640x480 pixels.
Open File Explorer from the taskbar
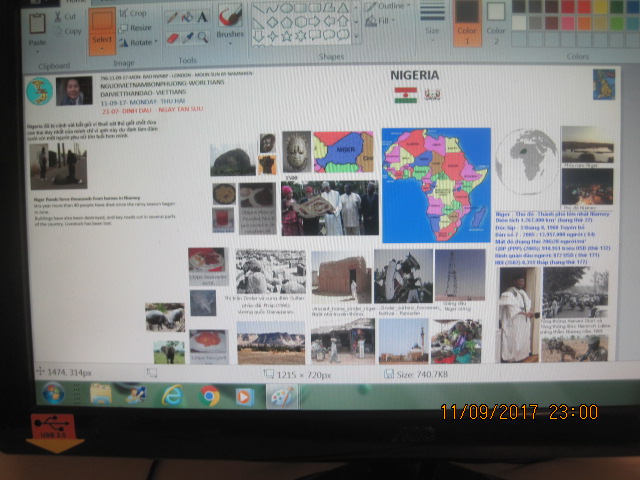[100, 394]
